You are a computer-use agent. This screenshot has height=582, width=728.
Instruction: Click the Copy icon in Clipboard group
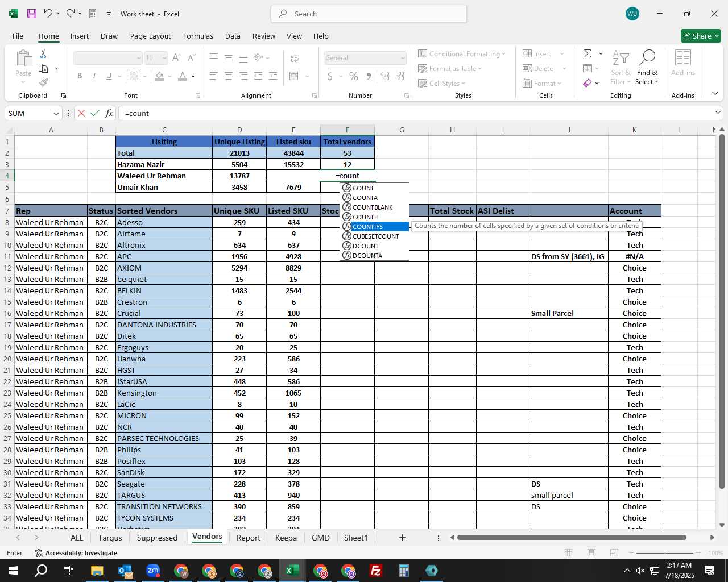[x=43, y=68]
